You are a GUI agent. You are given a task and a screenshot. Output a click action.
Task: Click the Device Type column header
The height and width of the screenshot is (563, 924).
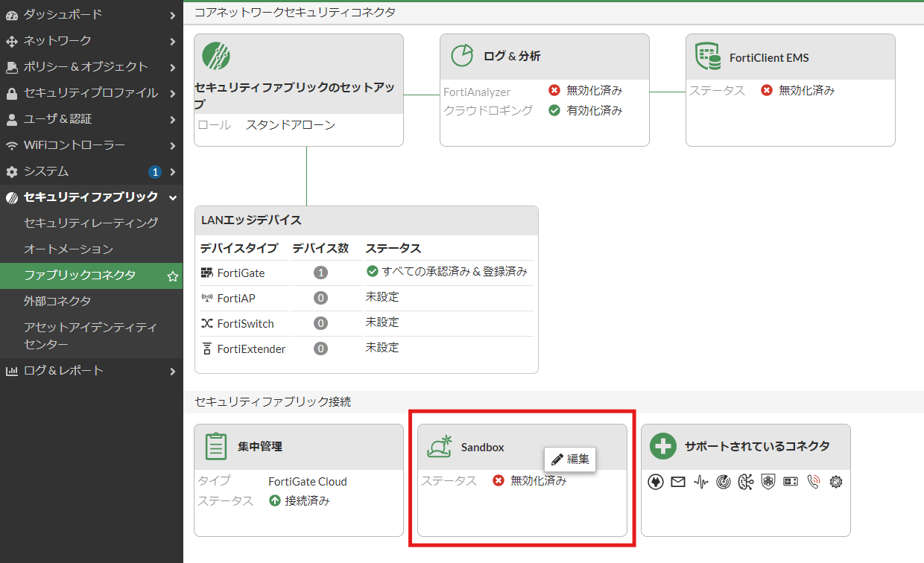coord(238,249)
